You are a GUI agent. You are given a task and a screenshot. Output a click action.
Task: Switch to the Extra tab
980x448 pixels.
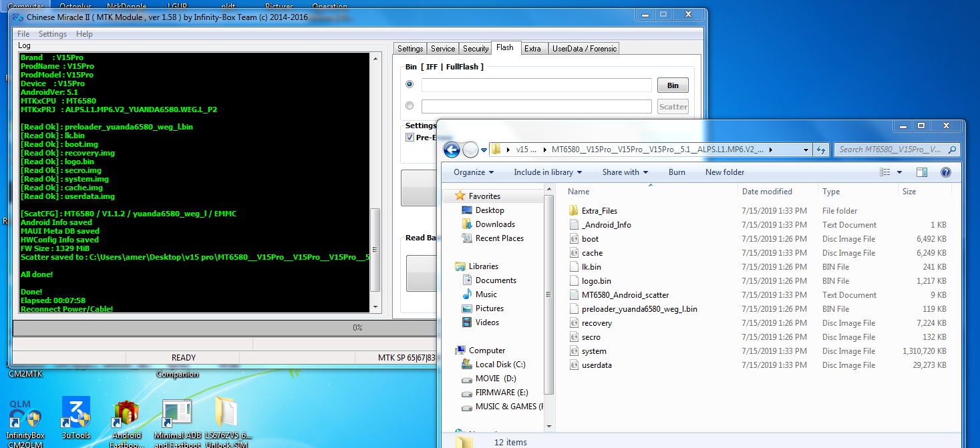point(532,49)
